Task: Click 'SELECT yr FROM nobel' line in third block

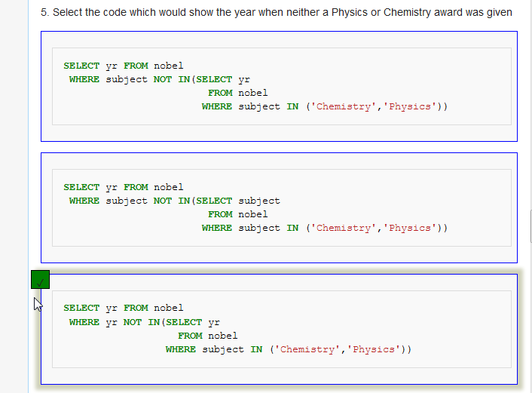Action: (123, 308)
